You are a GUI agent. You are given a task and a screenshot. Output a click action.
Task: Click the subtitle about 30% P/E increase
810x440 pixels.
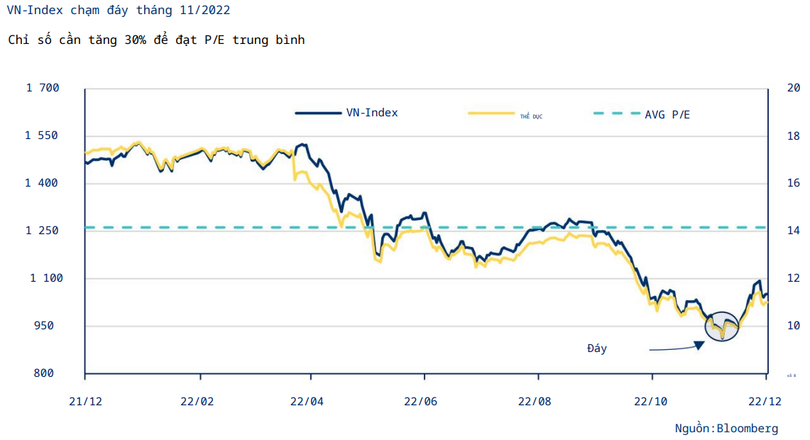(x=155, y=39)
